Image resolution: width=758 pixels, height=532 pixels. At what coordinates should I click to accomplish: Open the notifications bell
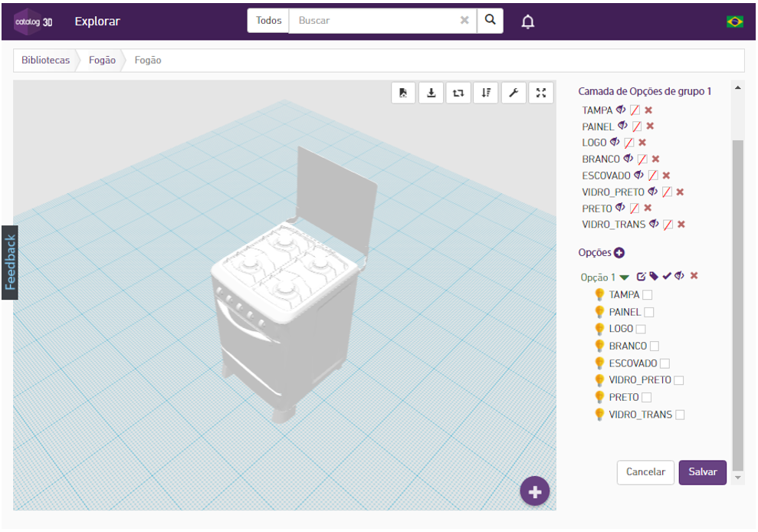[528, 21]
